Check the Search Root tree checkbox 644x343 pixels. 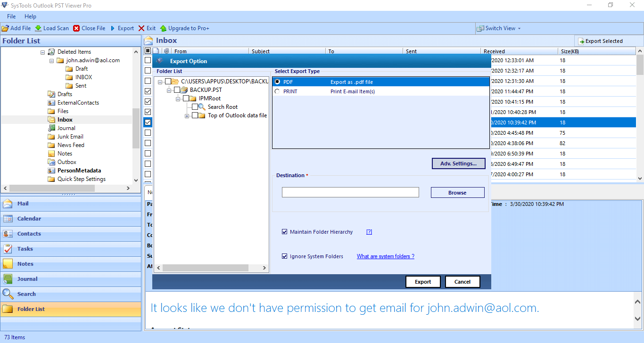(x=195, y=107)
